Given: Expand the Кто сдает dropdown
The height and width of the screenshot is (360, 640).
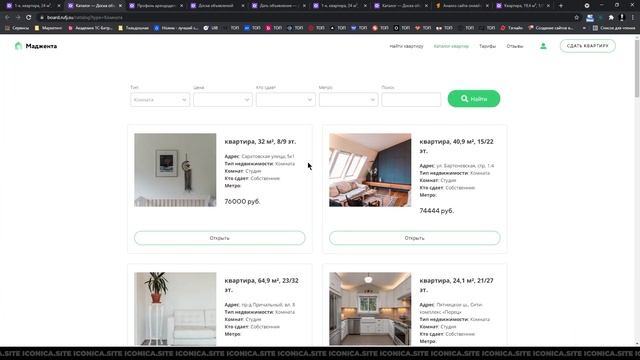Looking at the screenshot, I should click(x=286, y=100).
